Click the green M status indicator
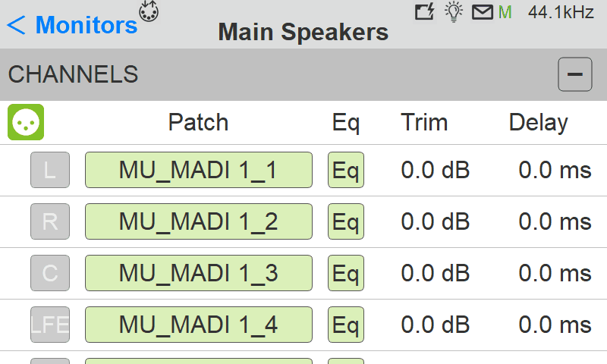 [505, 12]
